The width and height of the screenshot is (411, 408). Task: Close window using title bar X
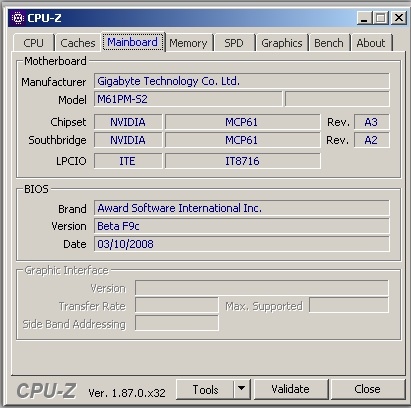pyautogui.click(x=399, y=18)
